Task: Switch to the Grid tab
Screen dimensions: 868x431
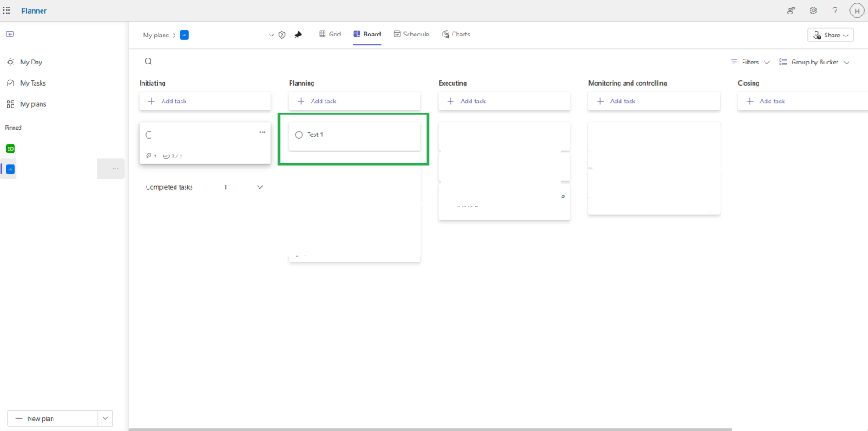Action: point(330,35)
